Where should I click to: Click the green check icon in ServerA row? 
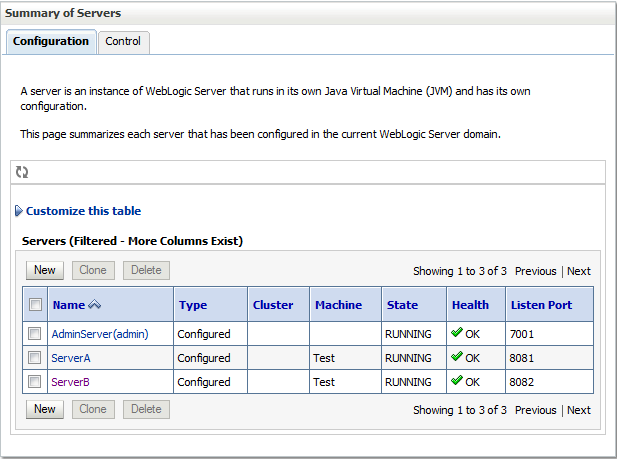[457, 357]
